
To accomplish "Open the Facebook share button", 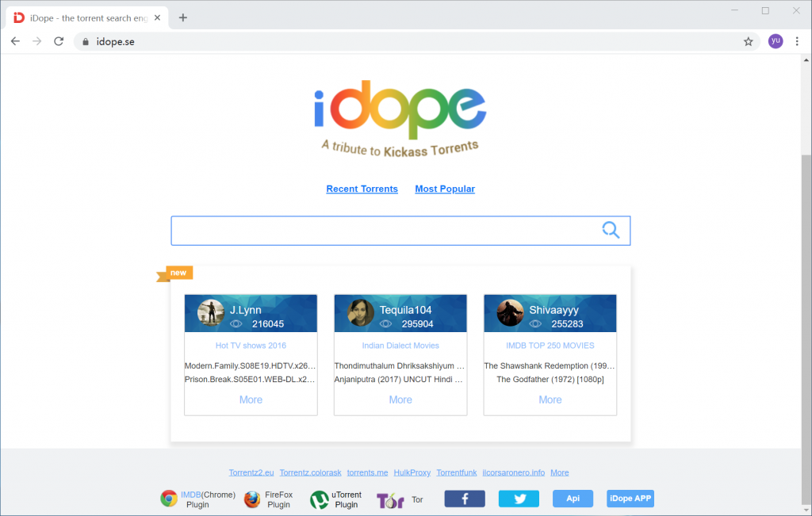I will tap(464, 499).
